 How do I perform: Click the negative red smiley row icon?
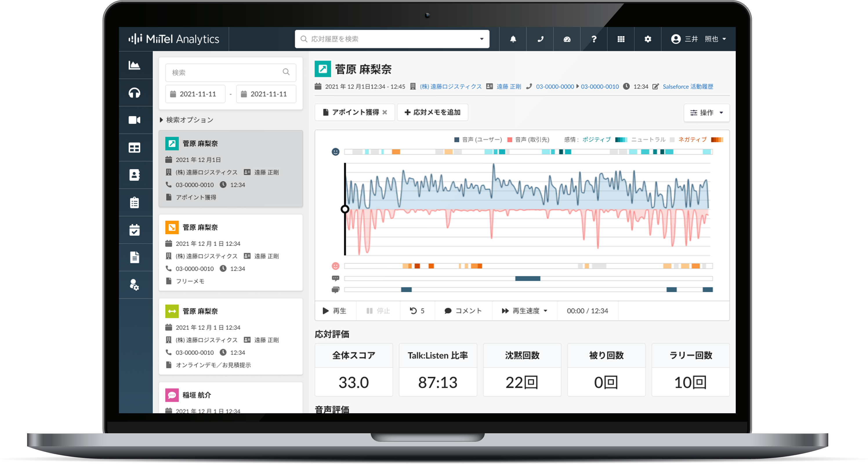tap(336, 266)
